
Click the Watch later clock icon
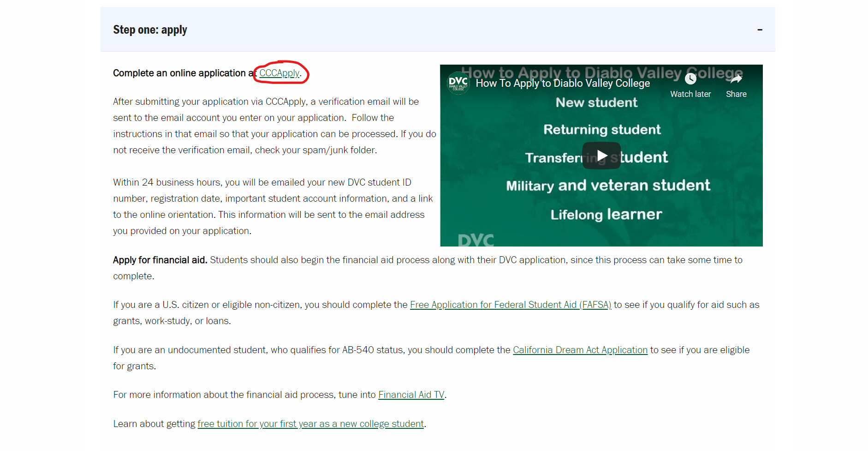(690, 78)
